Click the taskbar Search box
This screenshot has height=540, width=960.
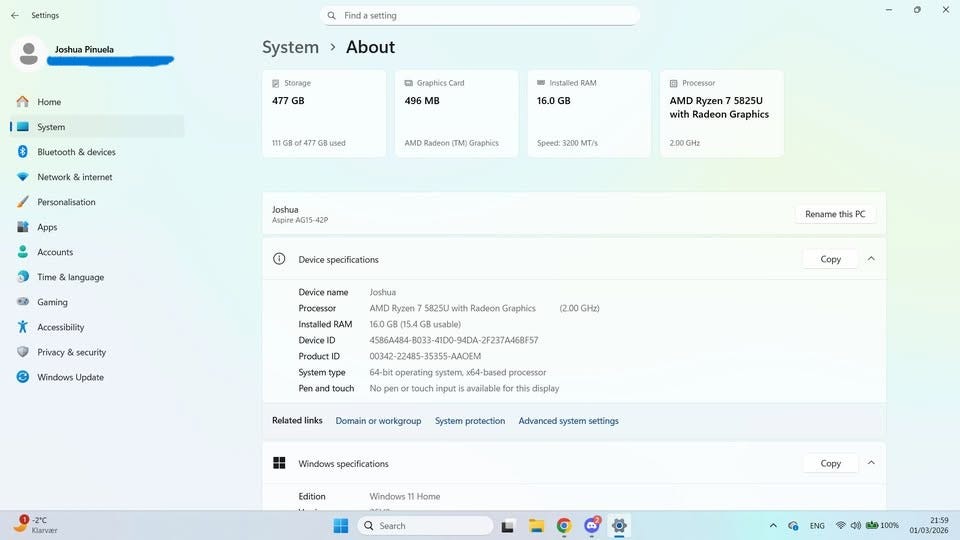tap(426, 525)
